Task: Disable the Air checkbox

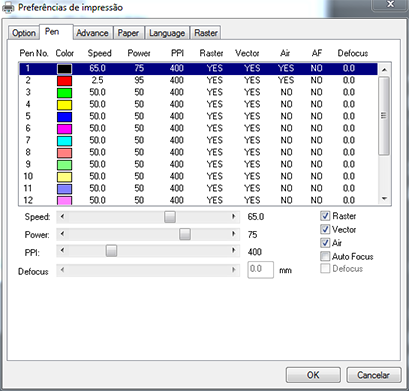Action: coord(325,243)
